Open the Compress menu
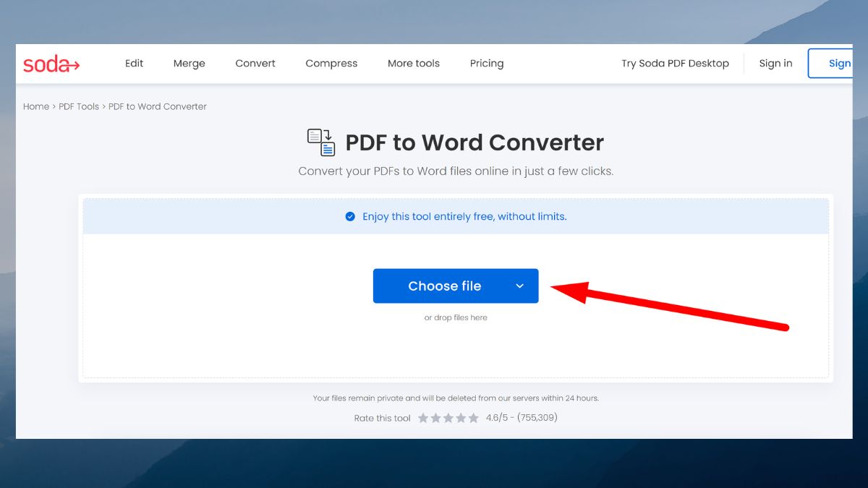The width and height of the screenshot is (868, 488). pyautogui.click(x=331, y=64)
